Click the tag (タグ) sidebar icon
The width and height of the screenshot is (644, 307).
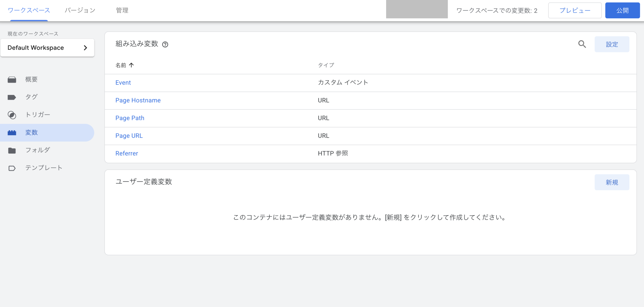(12, 97)
